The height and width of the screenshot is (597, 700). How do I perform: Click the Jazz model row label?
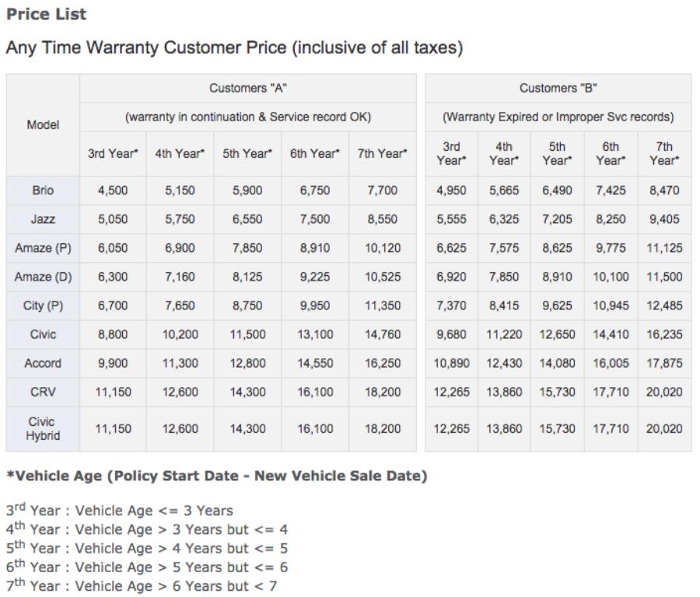43,219
